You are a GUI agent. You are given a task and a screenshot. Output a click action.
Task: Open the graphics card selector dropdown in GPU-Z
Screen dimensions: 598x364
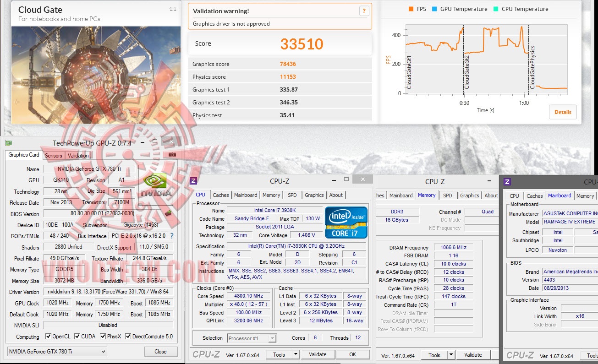click(57, 352)
